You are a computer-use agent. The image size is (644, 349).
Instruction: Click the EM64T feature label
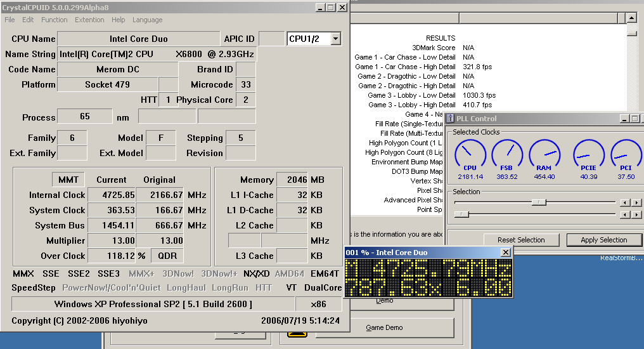click(x=325, y=273)
